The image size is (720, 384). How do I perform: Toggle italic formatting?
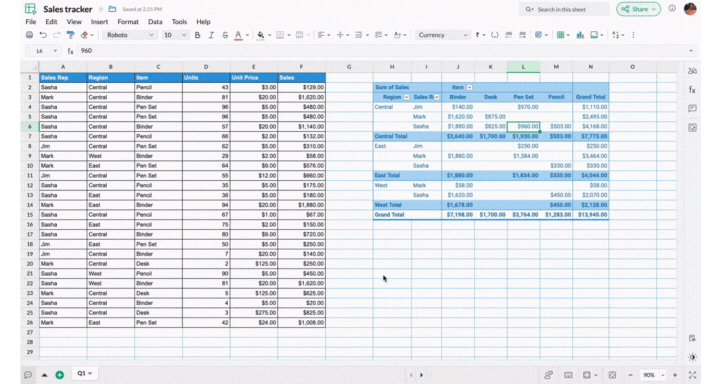pyautogui.click(x=211, y=35)
